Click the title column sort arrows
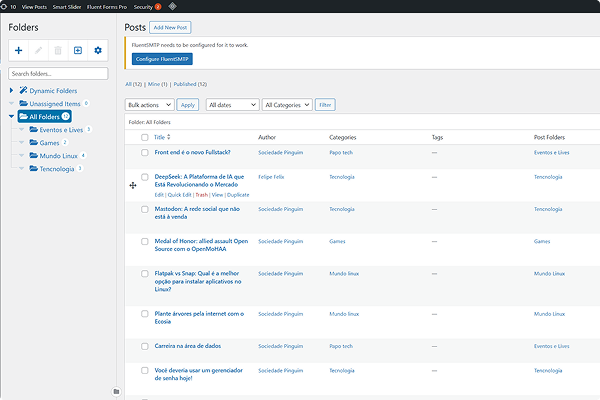The height and width of the screenshot is (400, 600). [x=169, y=136]
